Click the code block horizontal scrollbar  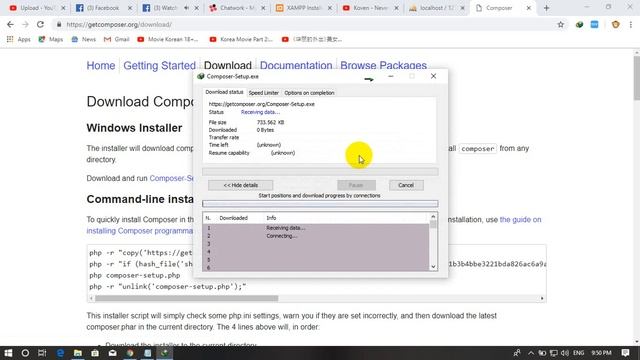(187, 298)
